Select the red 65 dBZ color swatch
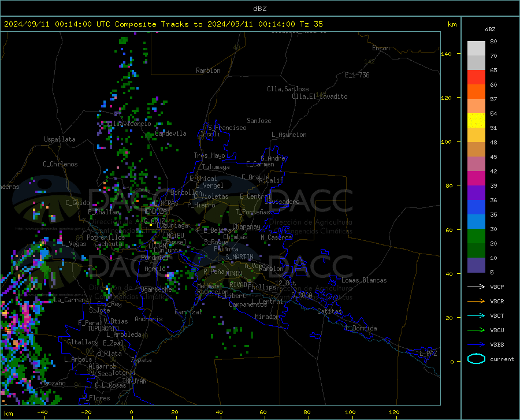The height and width of the screenshot is (420, 520). (476, 77)
